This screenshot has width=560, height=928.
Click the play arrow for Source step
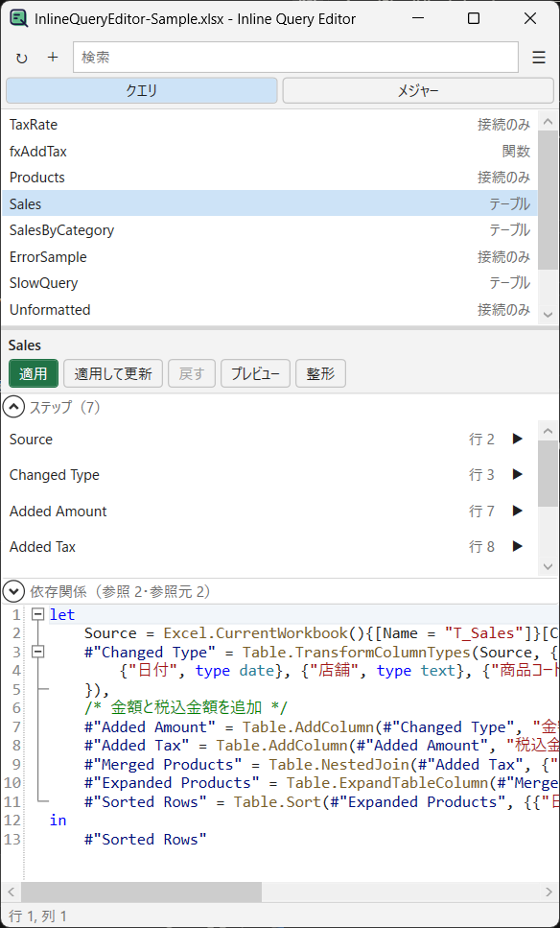518,440
